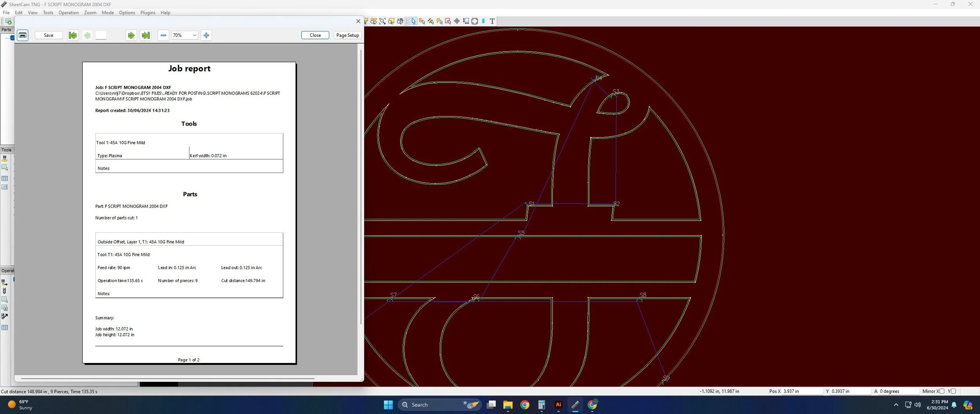Open the Zoom menu
The image size is (980, 414).
[90, 13]
